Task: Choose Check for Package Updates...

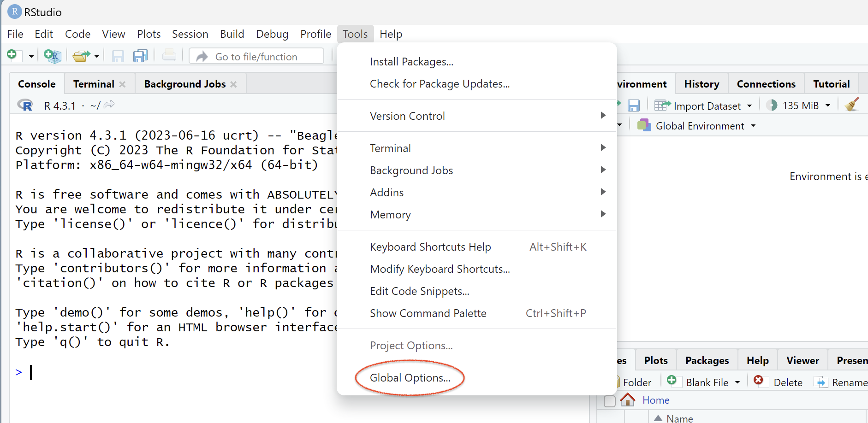Action: coord(477,84)
